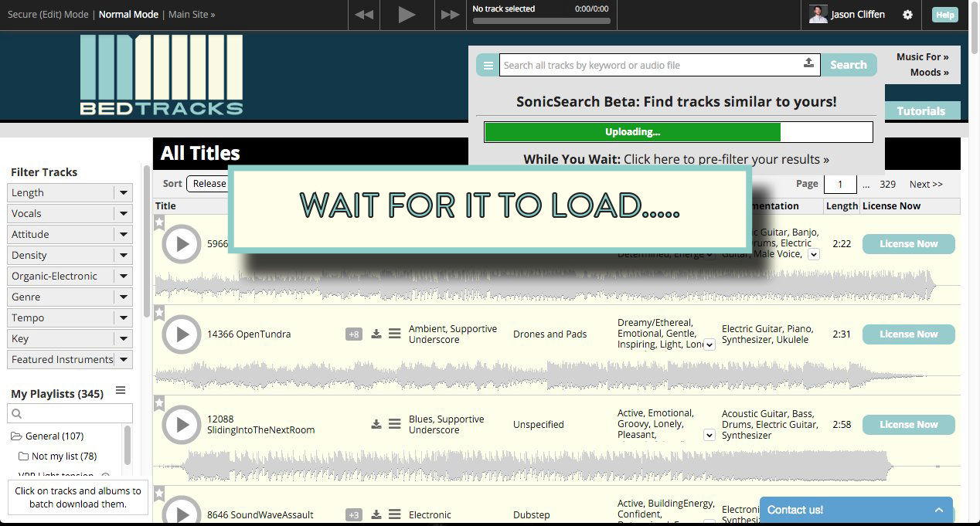Star the SoundWaveAssault track
The width and height of the screenshot is (980, 526).
pos(159,494)
